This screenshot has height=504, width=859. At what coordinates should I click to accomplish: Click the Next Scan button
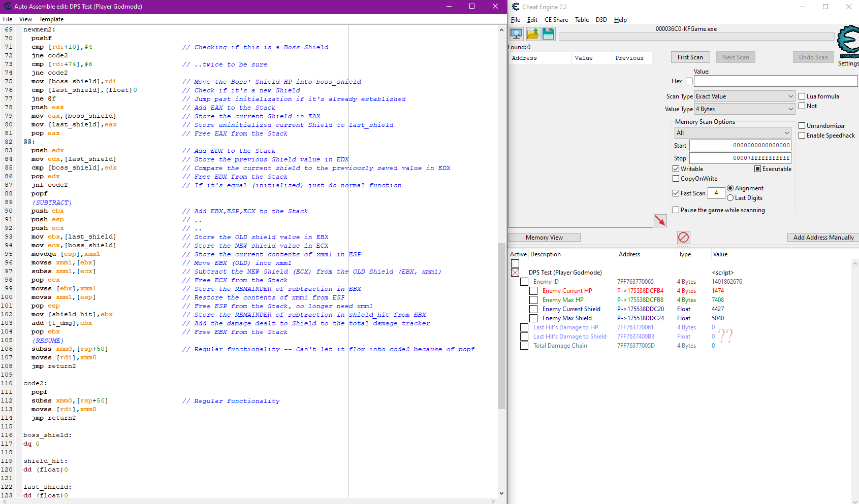[x=736, y=57]
